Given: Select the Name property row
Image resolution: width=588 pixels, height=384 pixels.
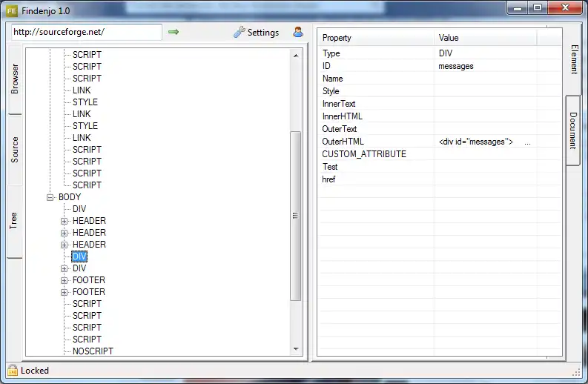Looking at the screenshot, I should (440, 79).
